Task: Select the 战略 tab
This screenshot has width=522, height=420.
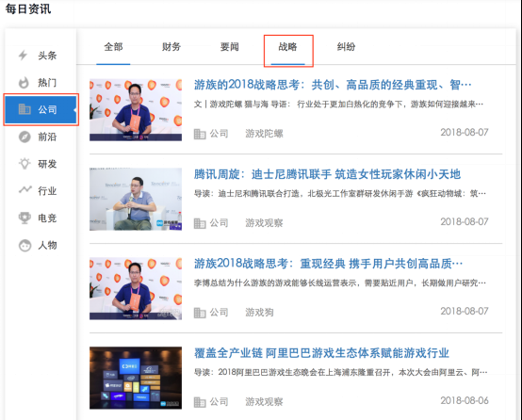Action: point(287,46)
